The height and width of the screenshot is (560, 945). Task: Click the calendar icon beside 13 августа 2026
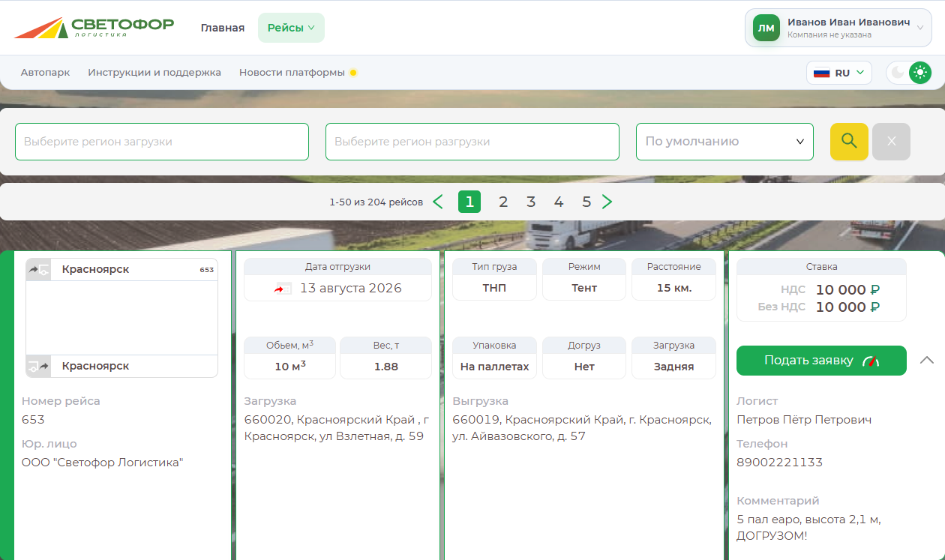pos(283,289)
